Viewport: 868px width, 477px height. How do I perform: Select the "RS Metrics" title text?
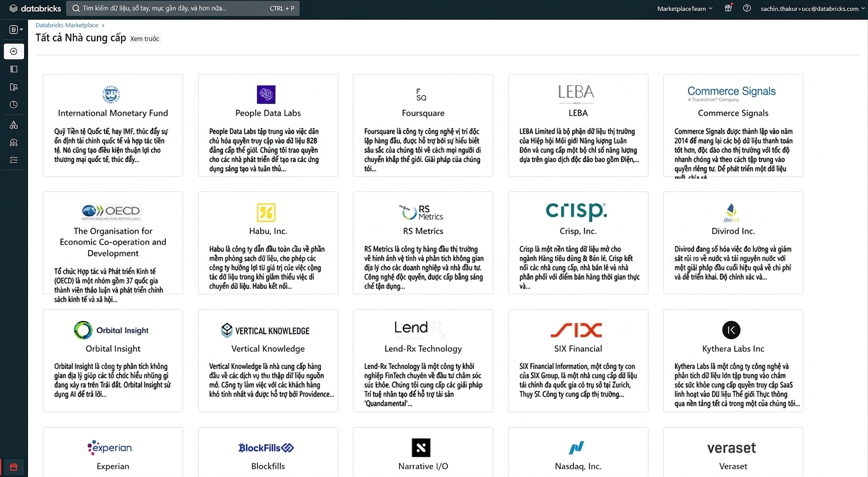click(x=423, y=231)
